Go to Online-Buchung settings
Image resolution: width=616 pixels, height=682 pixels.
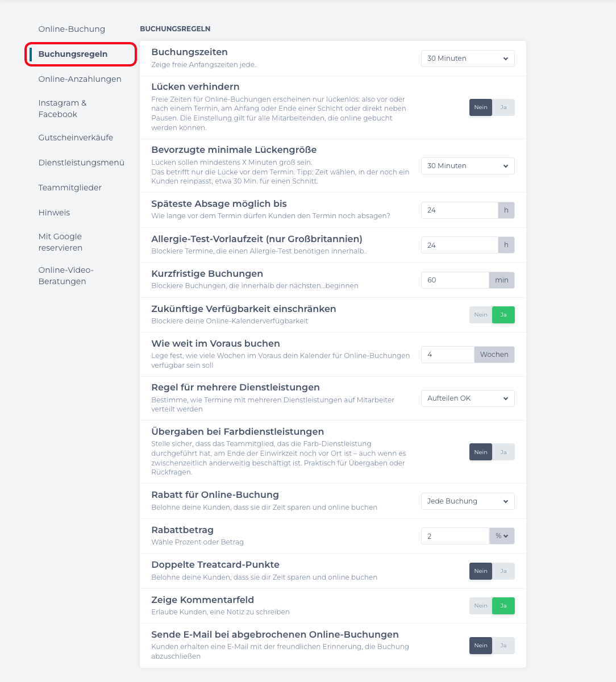click(72, 29)
